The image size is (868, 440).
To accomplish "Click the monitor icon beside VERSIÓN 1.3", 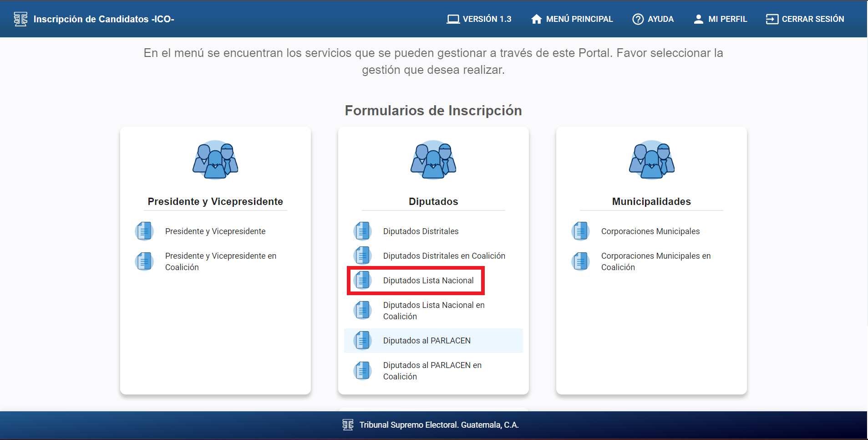I will click(x=453, y=19).
